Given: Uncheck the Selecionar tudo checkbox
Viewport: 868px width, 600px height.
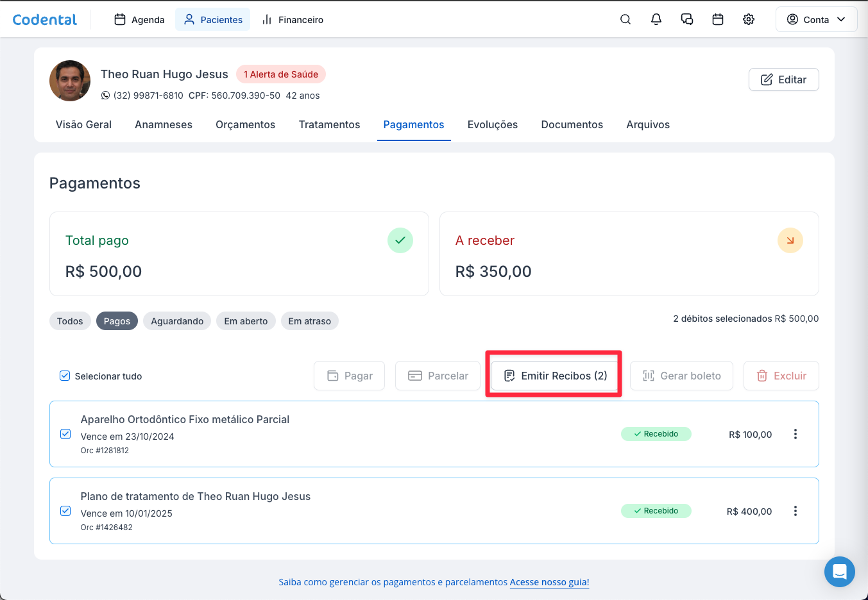Looking at the screenshot, I should pos(65,376).
